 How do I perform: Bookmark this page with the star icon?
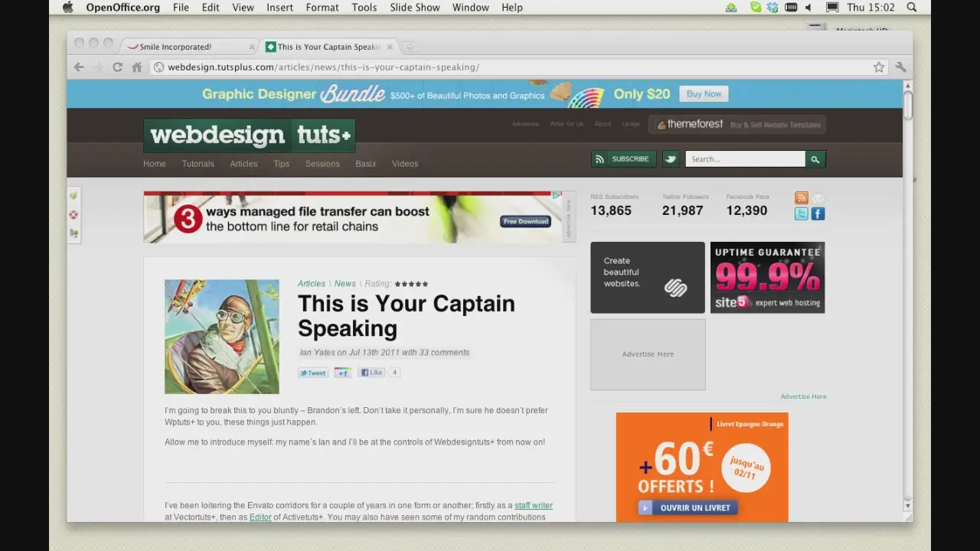[x=879, y=67]
